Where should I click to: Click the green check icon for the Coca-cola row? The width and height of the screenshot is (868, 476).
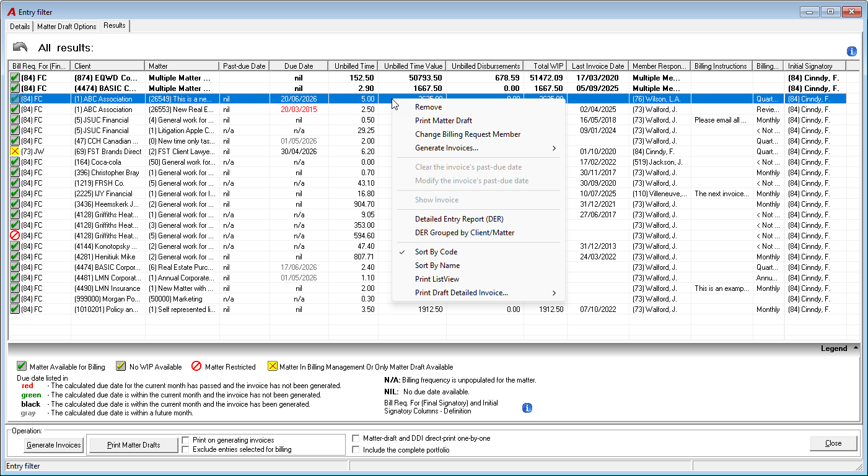coord(15,162)
